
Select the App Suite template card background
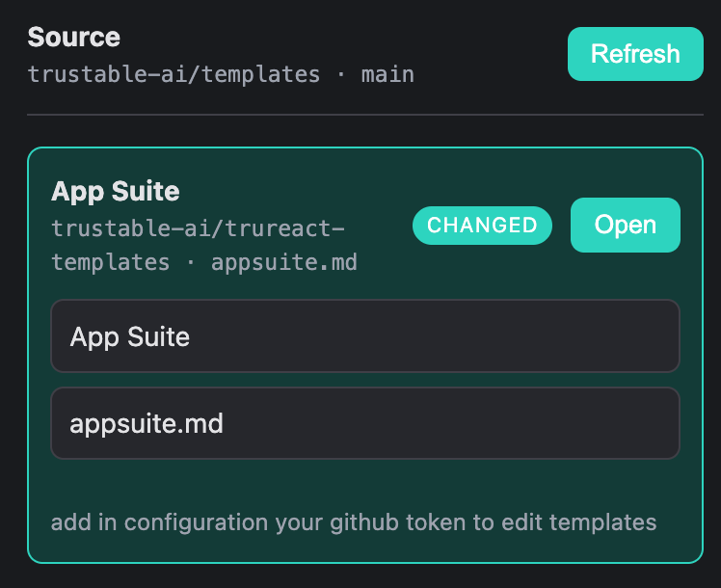pos(365,483)
